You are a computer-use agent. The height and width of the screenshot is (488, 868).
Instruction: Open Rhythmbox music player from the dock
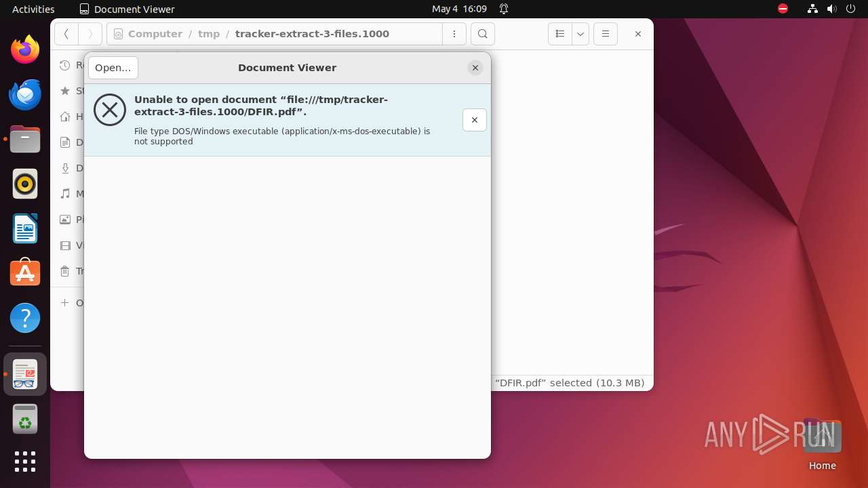click(25, 184)
